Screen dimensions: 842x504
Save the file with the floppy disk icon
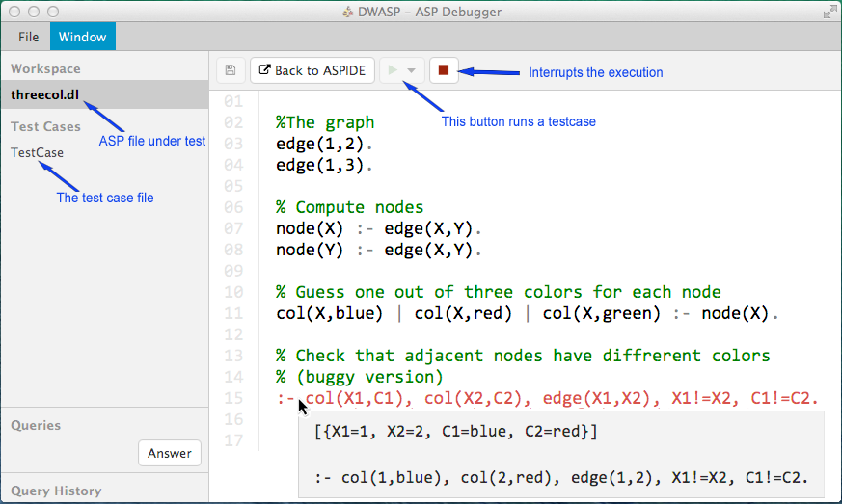tap(231, 70)
